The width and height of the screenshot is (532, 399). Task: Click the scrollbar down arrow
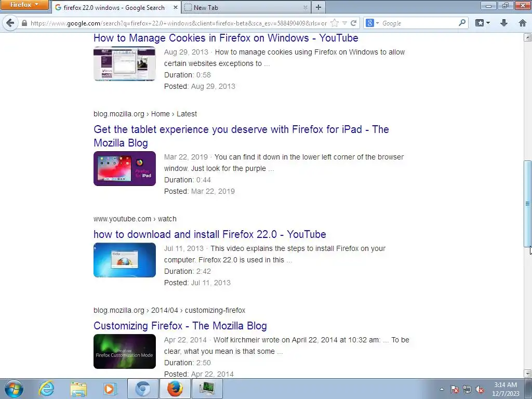coord(527,374)
